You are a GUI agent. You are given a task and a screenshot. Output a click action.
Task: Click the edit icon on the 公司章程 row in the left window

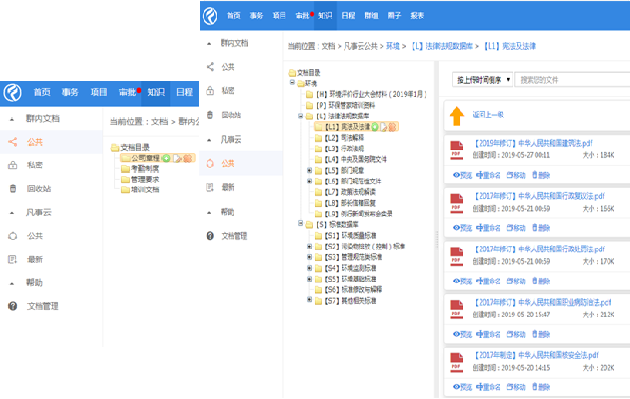177,158
